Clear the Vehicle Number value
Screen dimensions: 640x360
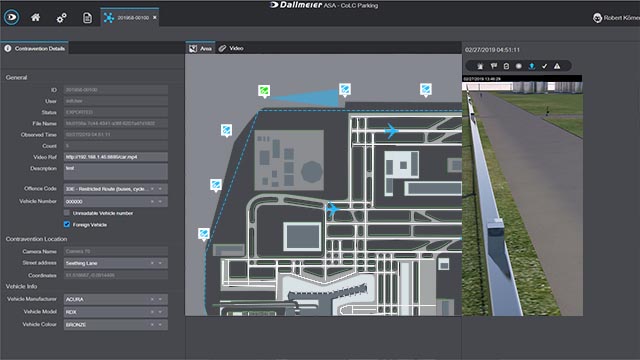pos(152,202)
